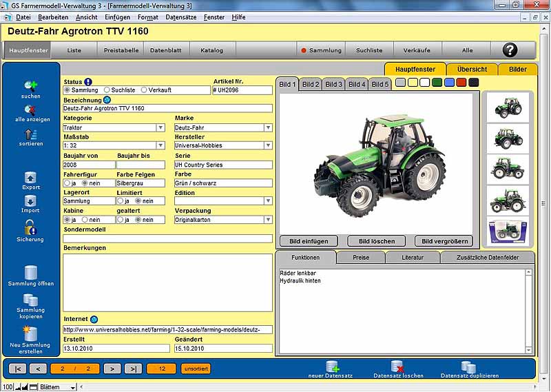Click the Datensatz duplizieren icon
551x392 pixels.
(x=468, y=367)
